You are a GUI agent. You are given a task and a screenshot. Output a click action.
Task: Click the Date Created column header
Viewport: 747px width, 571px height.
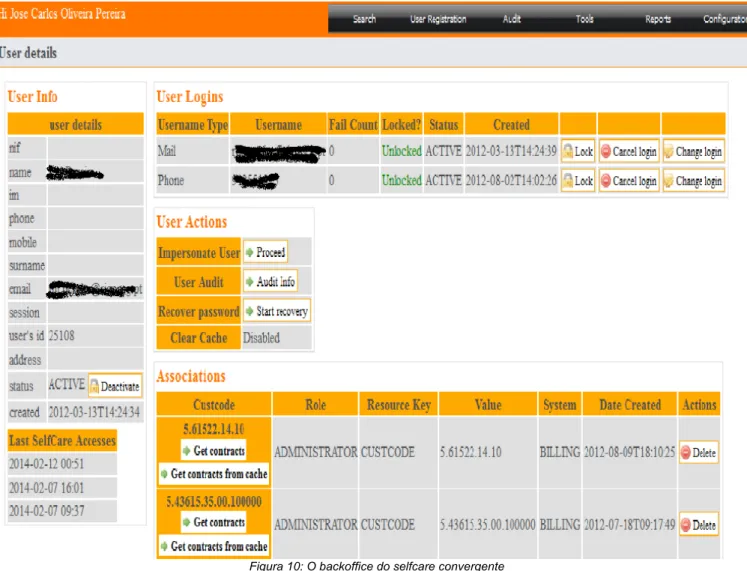(x=630, y=404)
